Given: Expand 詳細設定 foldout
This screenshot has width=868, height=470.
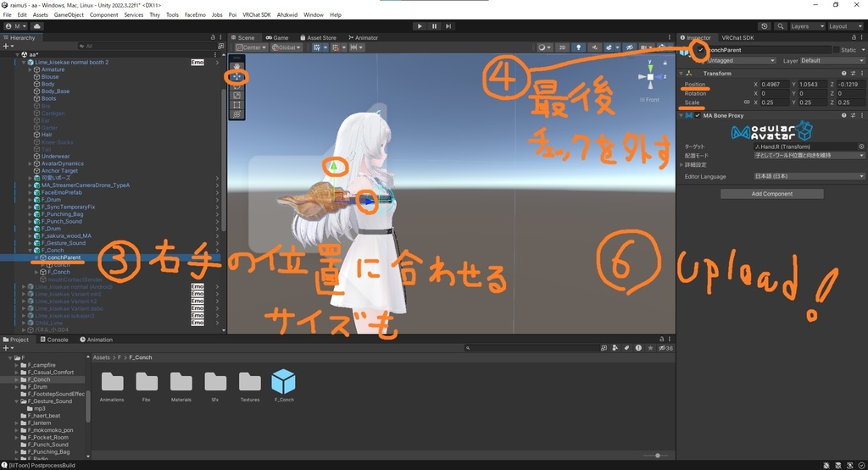Looking at the screenshot, I should pos(682,165).
